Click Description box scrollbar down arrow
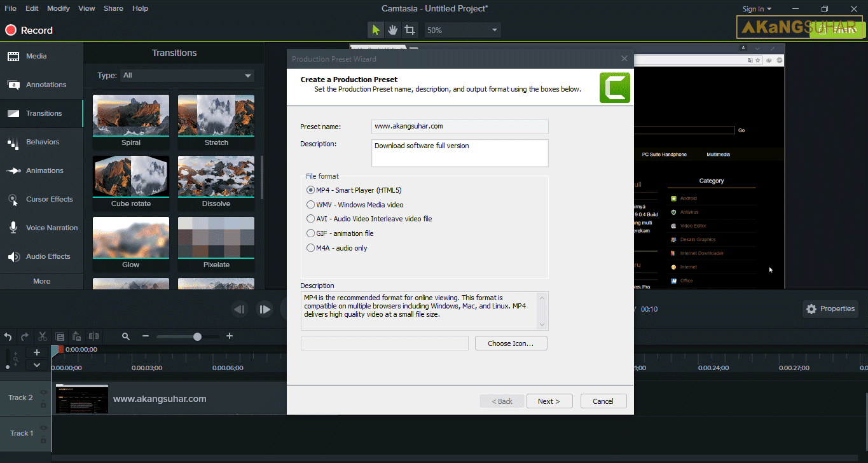This screenshot has height=463, width=868. point(542,325)
